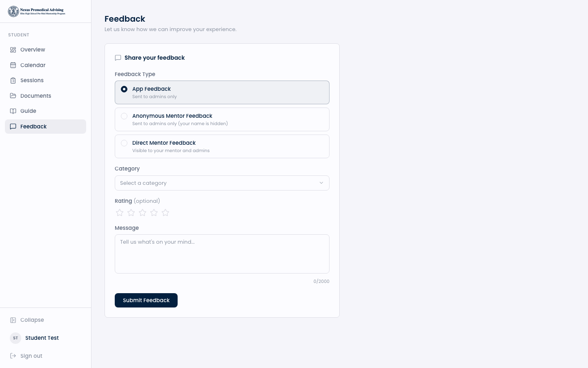588x368 pixels.
Task: Select the App Feedback radio option
Action: [124, 89]
